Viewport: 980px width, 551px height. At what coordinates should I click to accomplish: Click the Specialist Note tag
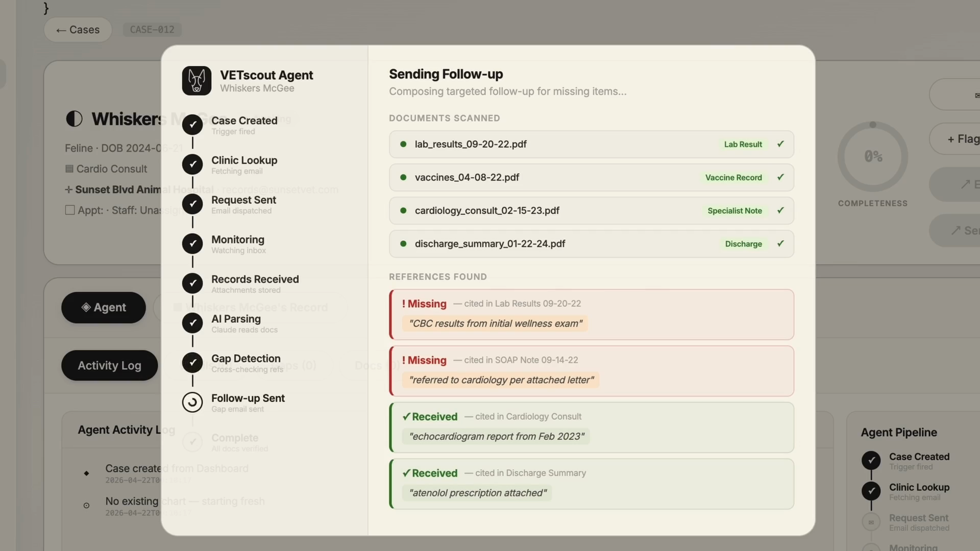coord(734,211)
